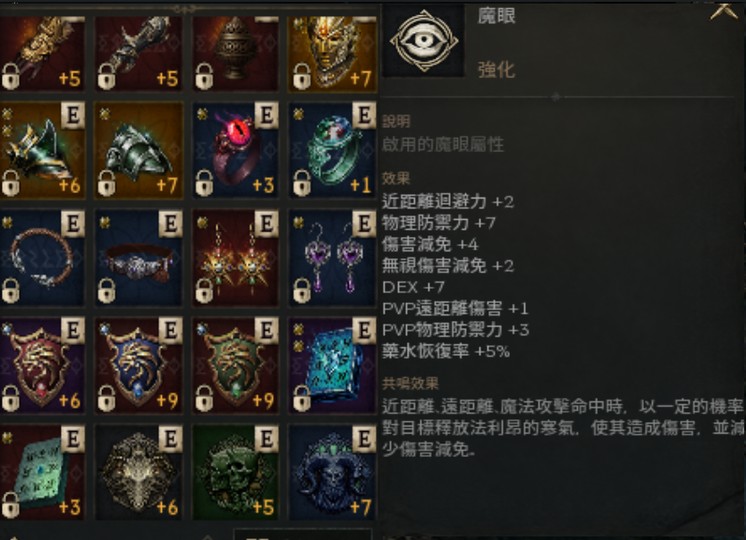Select the golden mask helmet +7
Image resolution: width=746 pixels, height=540 pixels.
click(x=333, y=52)
